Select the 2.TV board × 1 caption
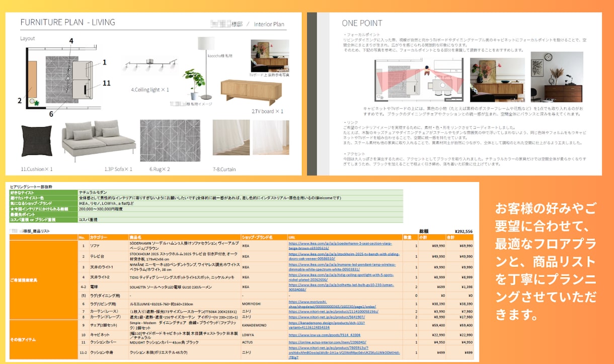Viewport: 614px width, 364px height. click(x=268, y=111)
